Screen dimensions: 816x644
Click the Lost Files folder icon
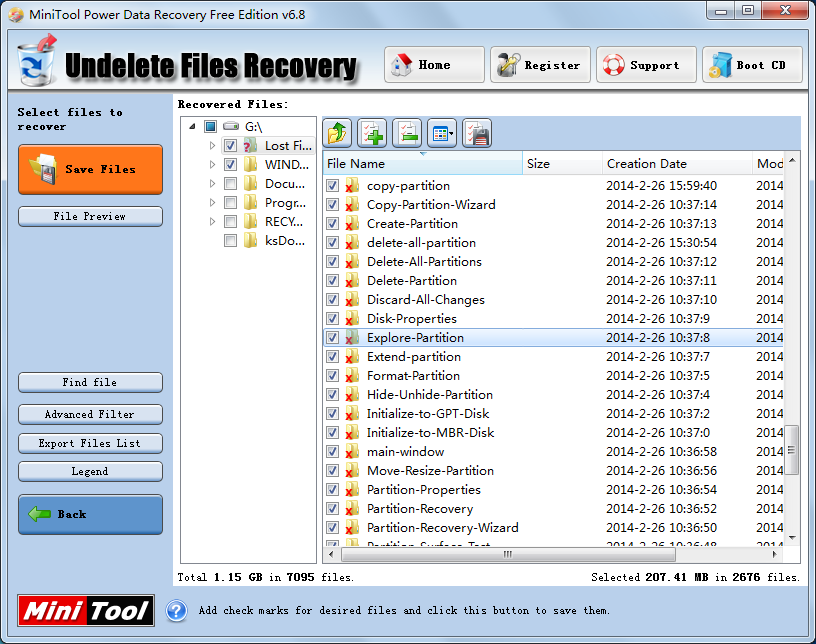[x=250, y=145]
